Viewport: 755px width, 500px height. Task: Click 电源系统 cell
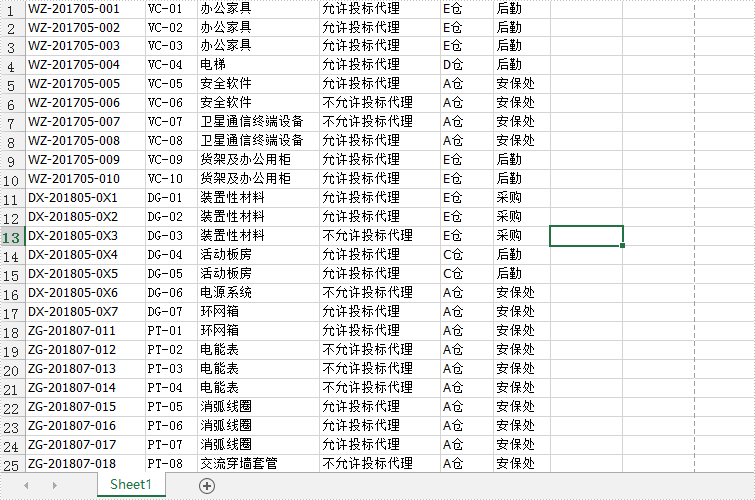[x=258, y=292]
